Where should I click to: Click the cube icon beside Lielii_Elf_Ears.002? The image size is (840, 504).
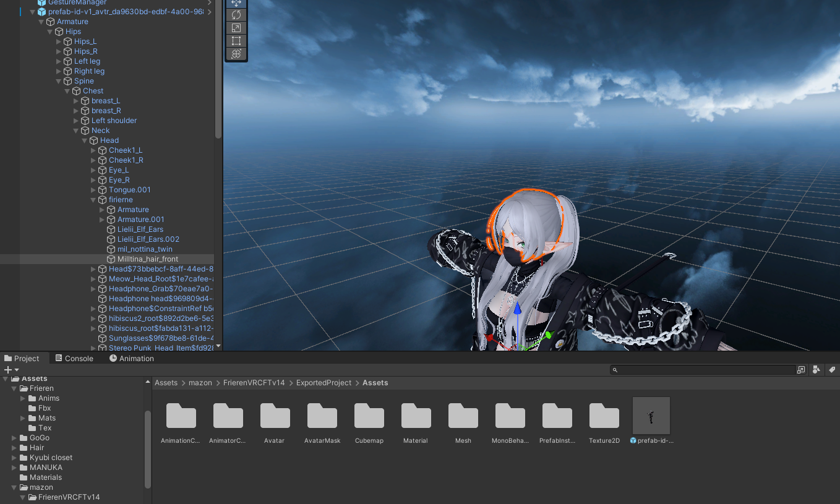tap(111, 239)
